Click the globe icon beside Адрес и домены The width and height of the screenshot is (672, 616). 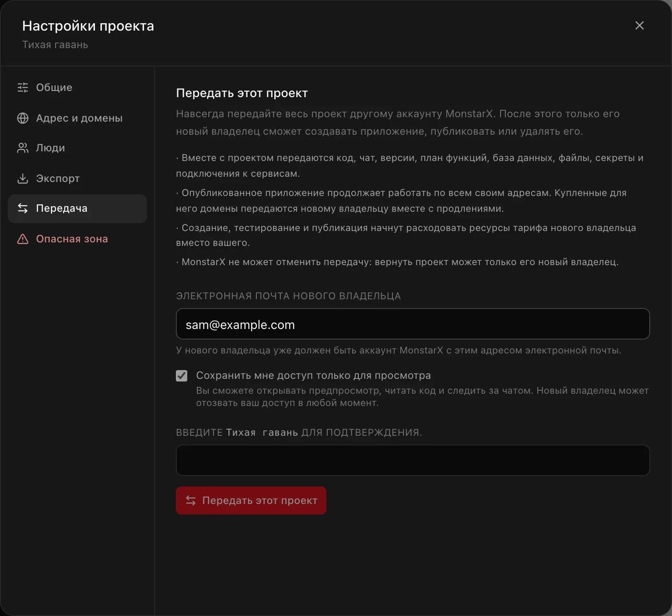[23, 118]
